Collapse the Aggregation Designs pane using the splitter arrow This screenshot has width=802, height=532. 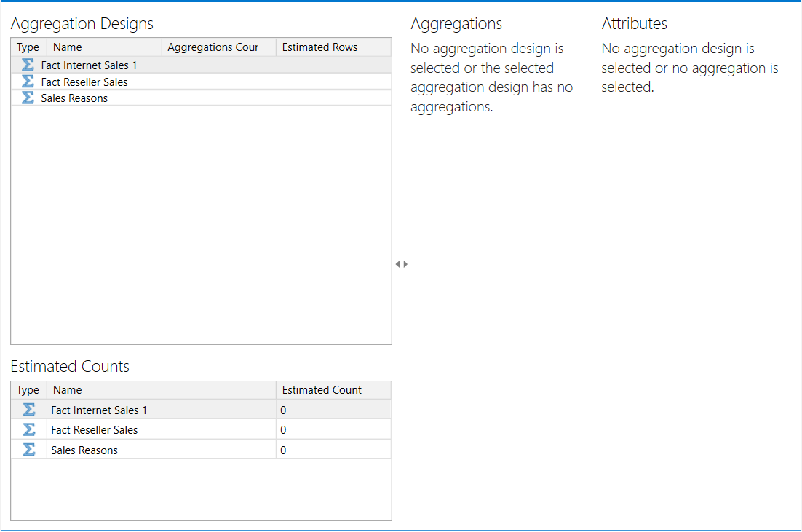pos(399,264)
